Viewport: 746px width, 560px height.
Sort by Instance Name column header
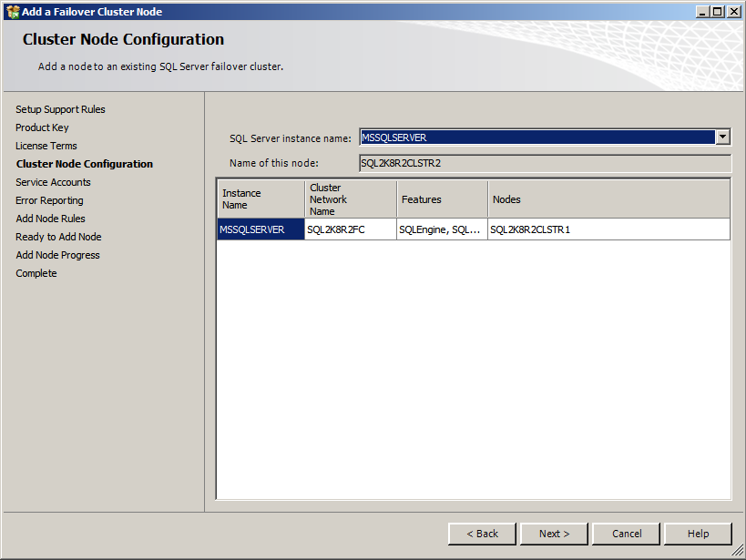tap(261, 199)
